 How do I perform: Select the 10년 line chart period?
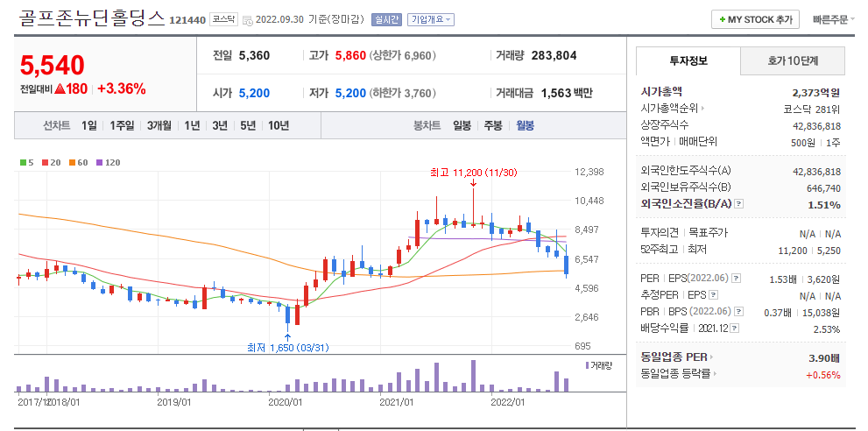tap(279, 126)
